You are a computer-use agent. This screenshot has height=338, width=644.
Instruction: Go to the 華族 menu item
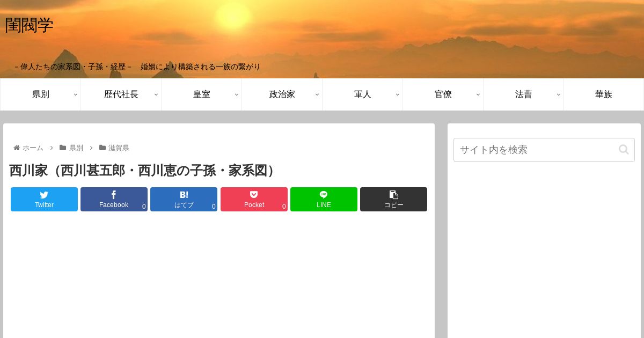tap(604, 94)
